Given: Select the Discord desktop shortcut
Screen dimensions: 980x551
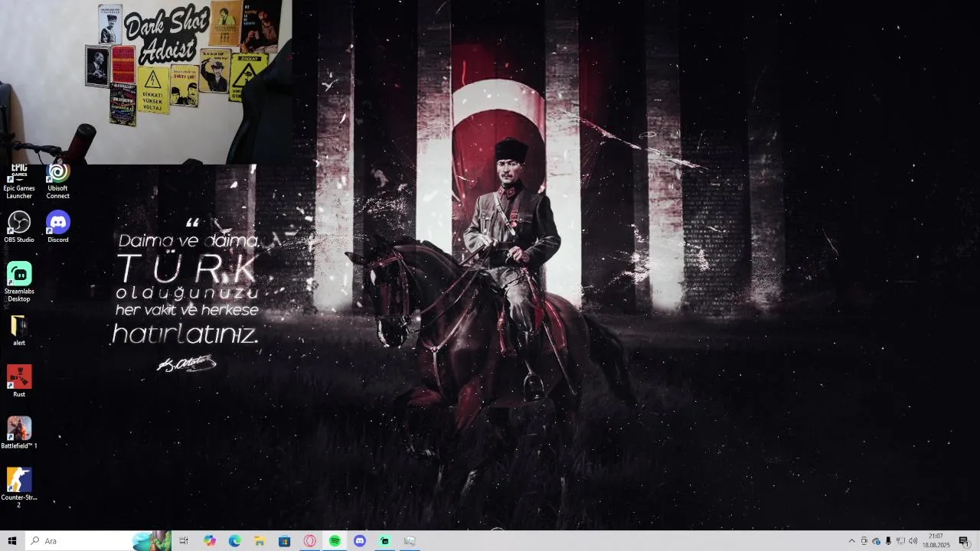Looking at the screenshot, I should point(57,227).
